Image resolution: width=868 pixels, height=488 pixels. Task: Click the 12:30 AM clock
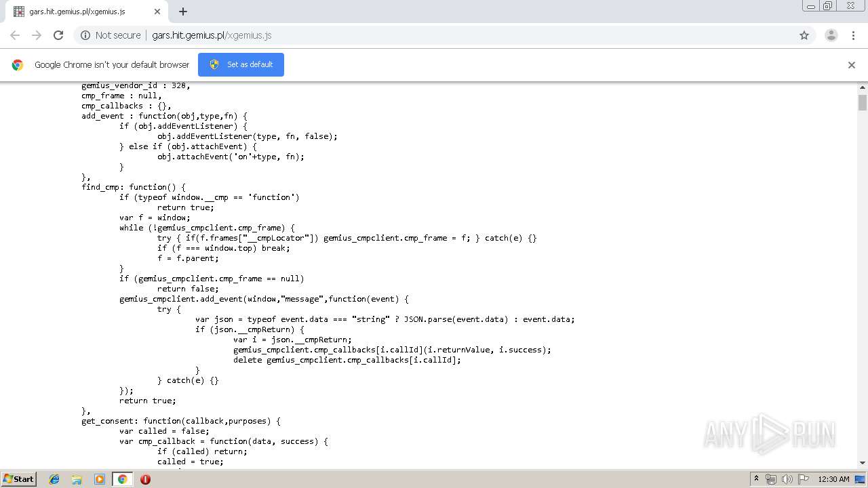pyautogui.click(x=833, y=479)
